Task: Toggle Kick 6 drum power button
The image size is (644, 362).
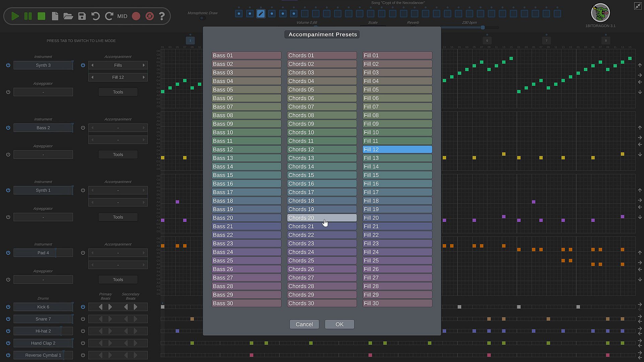Action: [x=8, y=307]
